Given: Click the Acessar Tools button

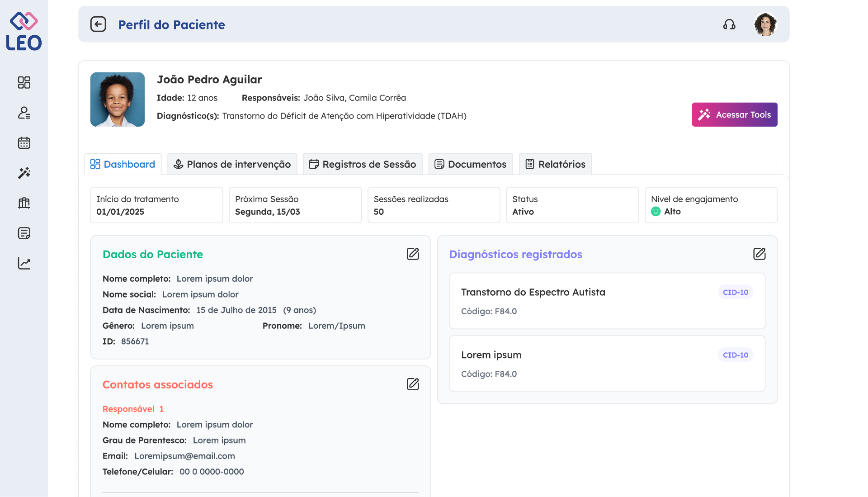Looking at the screenshot, I should [734, 114].
